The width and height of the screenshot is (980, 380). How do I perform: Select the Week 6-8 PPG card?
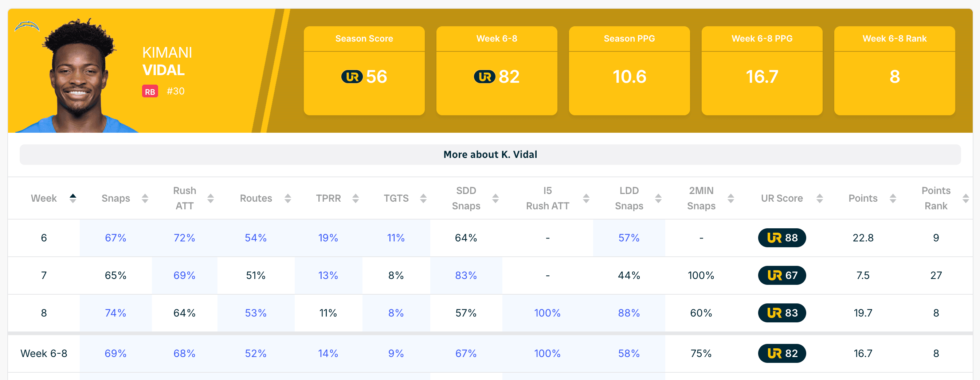pyautogui.click(x=762, y=71)
